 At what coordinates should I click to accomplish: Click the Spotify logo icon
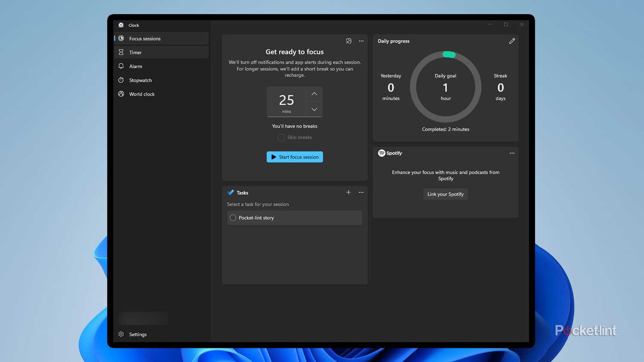click(x=381, y=153)
